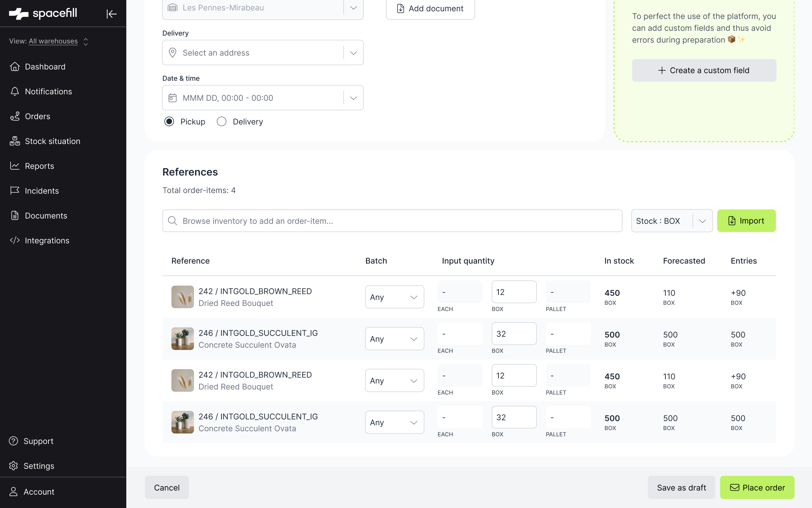This screenshot has width=812, height=508.
Task: Click the Stock situation boxes icon
Action: tap(15, 141)
